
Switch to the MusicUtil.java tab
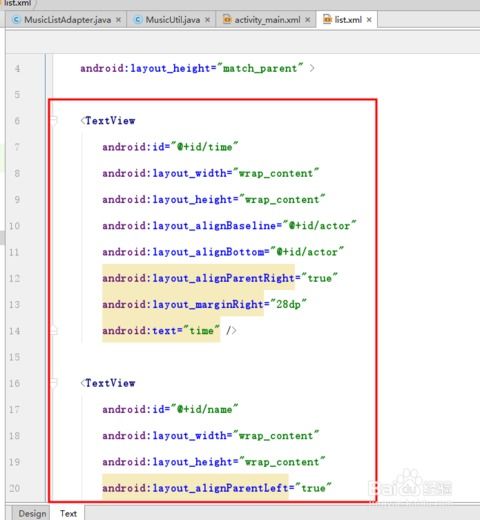click(x=172, y=20)
